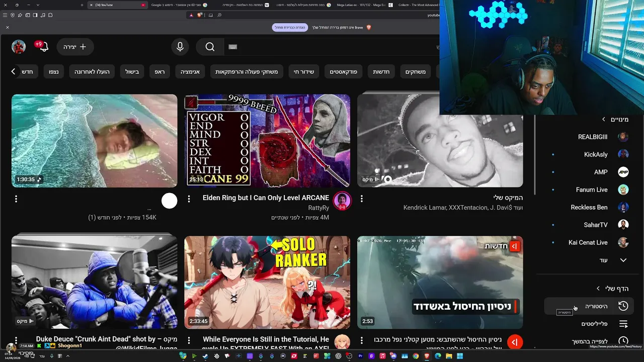
Task: Set Brave as default browser button
Action: 290,27
